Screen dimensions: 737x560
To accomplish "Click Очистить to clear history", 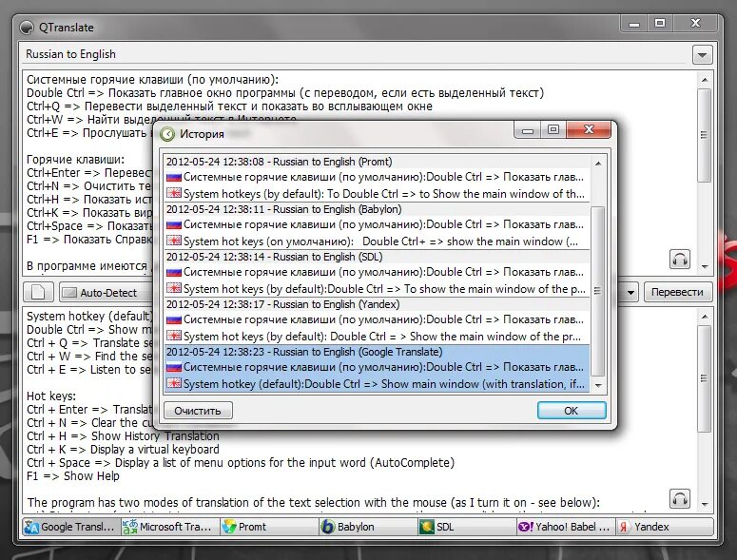I will [198, 411].
